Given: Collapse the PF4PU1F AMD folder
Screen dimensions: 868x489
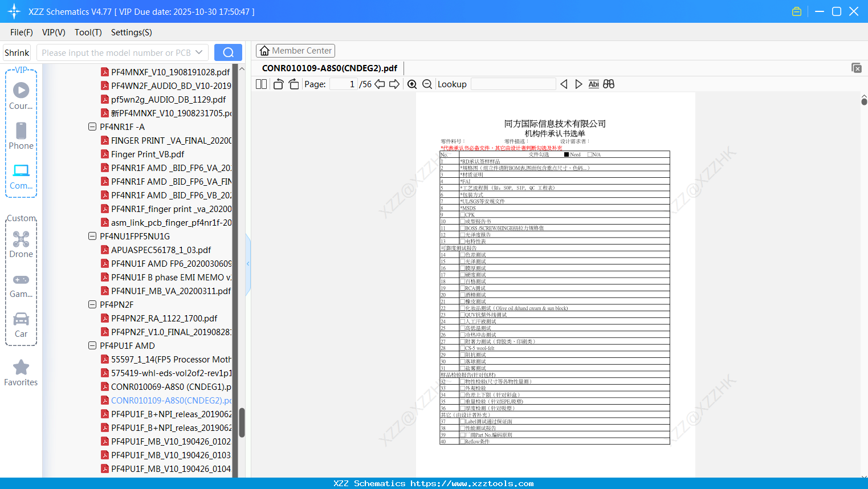Looking at the screenshot, I should pyautogui.click(x=92, y=345).
